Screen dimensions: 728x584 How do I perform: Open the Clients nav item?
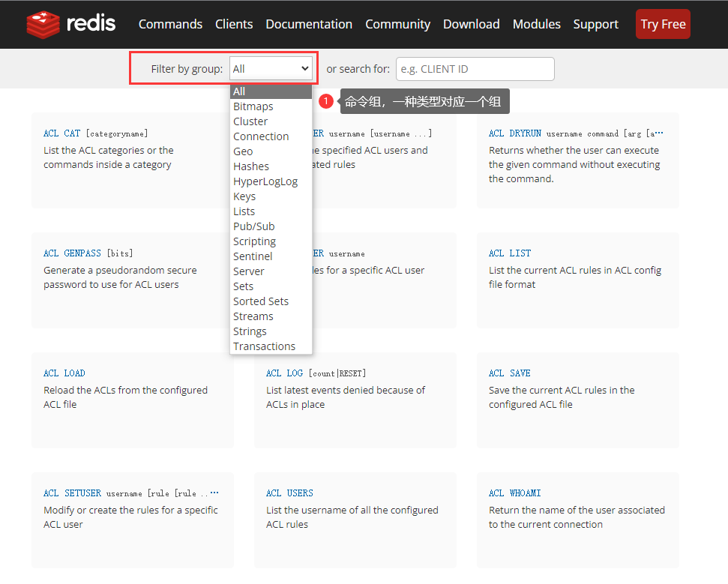click(x=234, y=24)
